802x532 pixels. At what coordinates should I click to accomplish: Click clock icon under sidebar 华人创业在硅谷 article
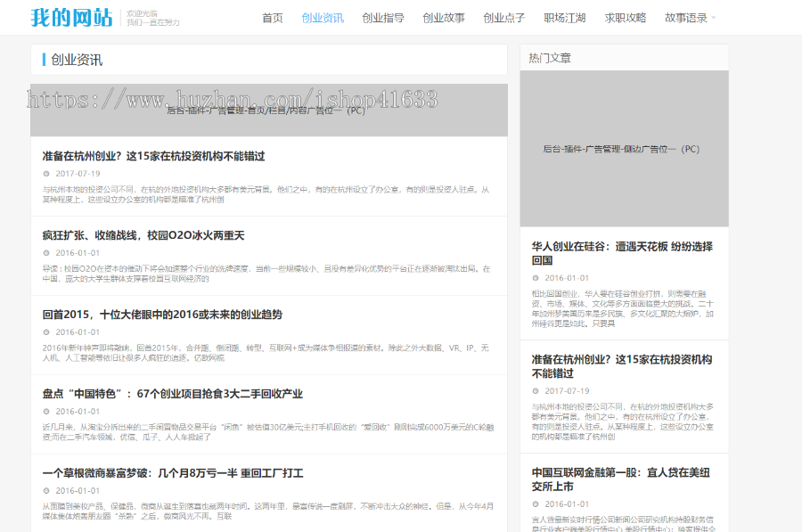point(536,278)
